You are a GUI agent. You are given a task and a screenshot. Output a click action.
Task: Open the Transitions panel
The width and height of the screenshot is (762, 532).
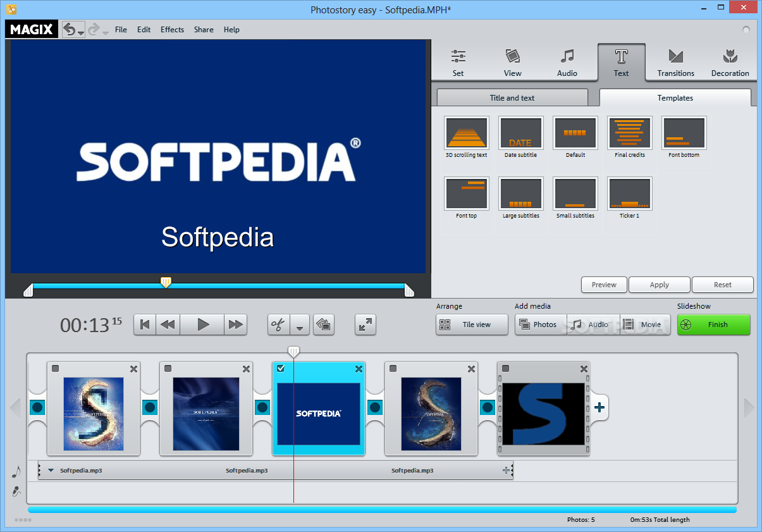(676, 63)
